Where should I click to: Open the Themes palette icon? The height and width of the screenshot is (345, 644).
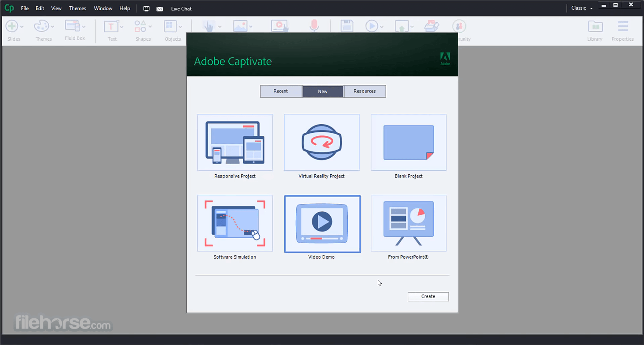click(x=41, y=26)
